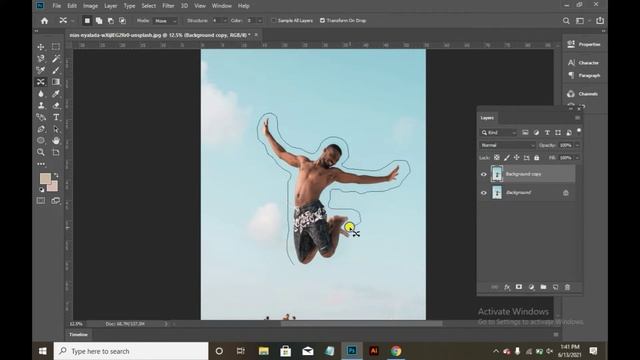Select the Crop tool
Image resolution: width=640 pixels, height=360 pixels.
point(56,152)
